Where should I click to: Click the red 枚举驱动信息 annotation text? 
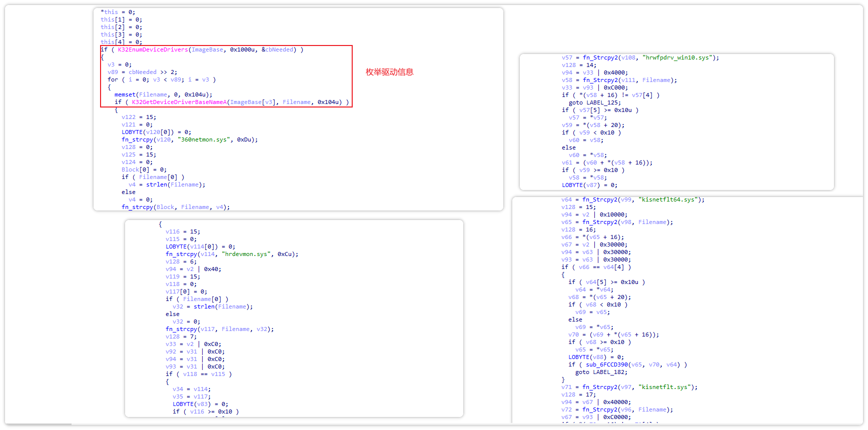click(389, 72)
